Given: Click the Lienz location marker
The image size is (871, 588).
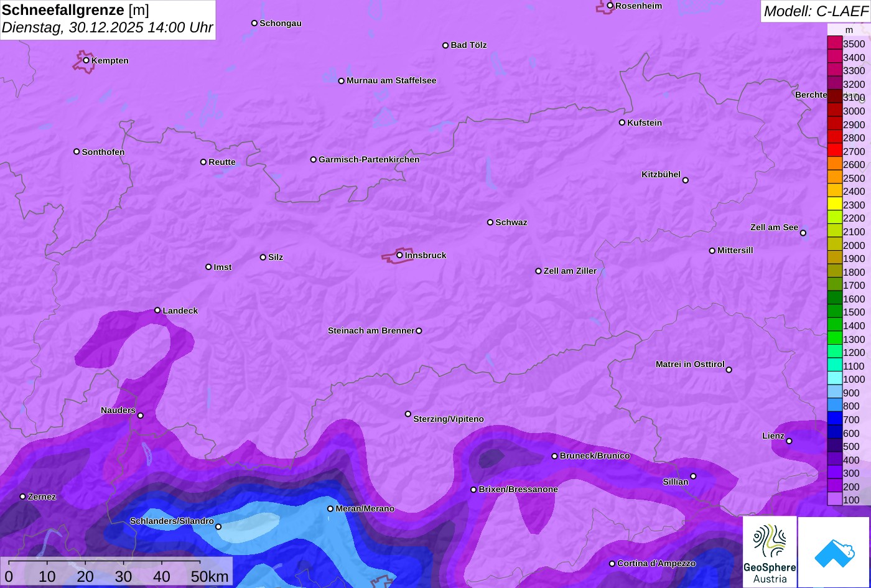Looking at the screenshot, I should click(789, 441).
